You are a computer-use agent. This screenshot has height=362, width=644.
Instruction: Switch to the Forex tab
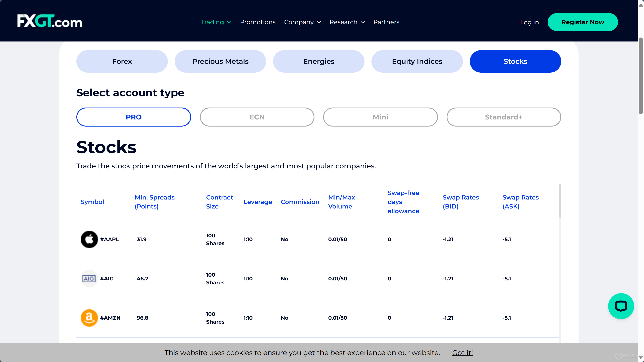(x=122, y=61)
